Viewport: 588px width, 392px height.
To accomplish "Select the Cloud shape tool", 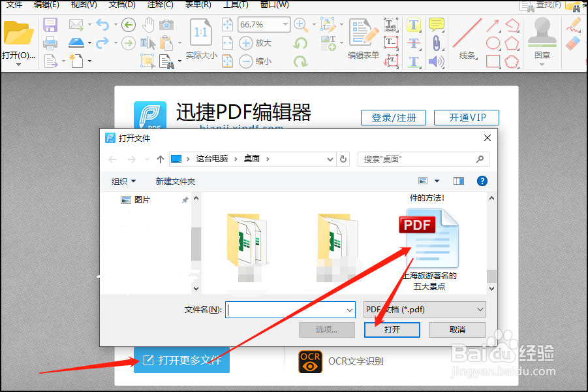I will [x=512, y=61].
